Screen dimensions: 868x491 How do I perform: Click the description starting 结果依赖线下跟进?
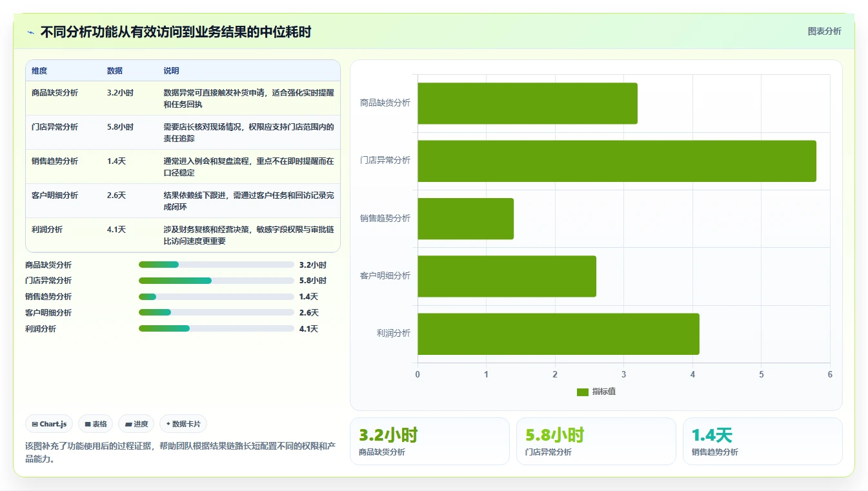coord(249,201)
